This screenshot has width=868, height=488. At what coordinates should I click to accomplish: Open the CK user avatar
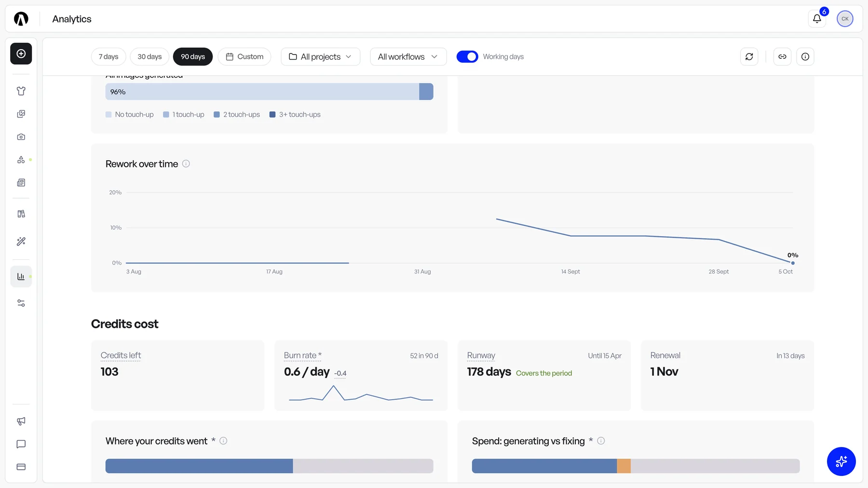(x=845, y=19)
